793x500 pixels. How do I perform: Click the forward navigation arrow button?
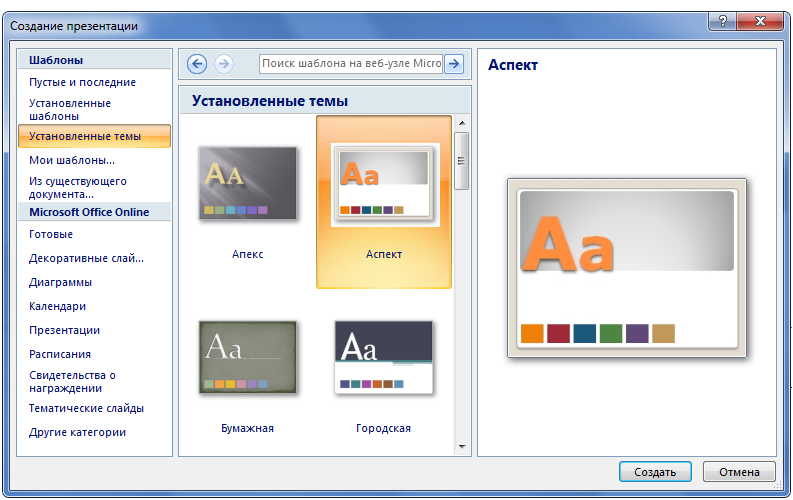pos(224,64)
